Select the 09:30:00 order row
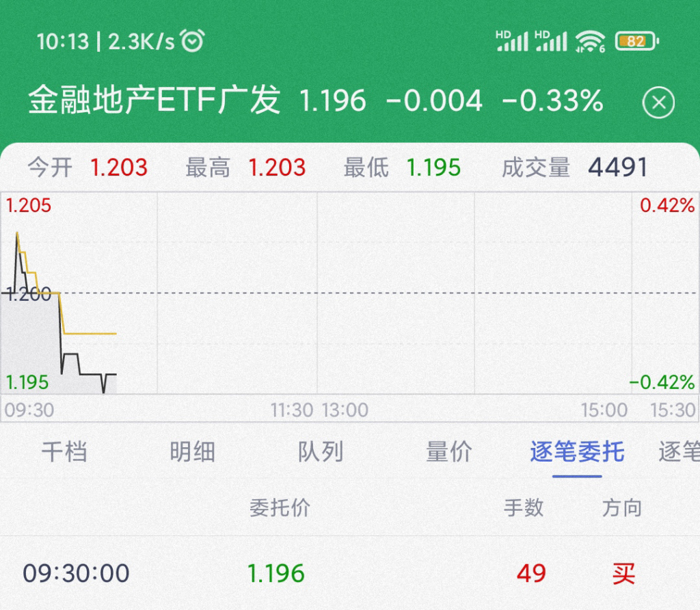Viewport: 700px width, 610px height. pos(350,573)
